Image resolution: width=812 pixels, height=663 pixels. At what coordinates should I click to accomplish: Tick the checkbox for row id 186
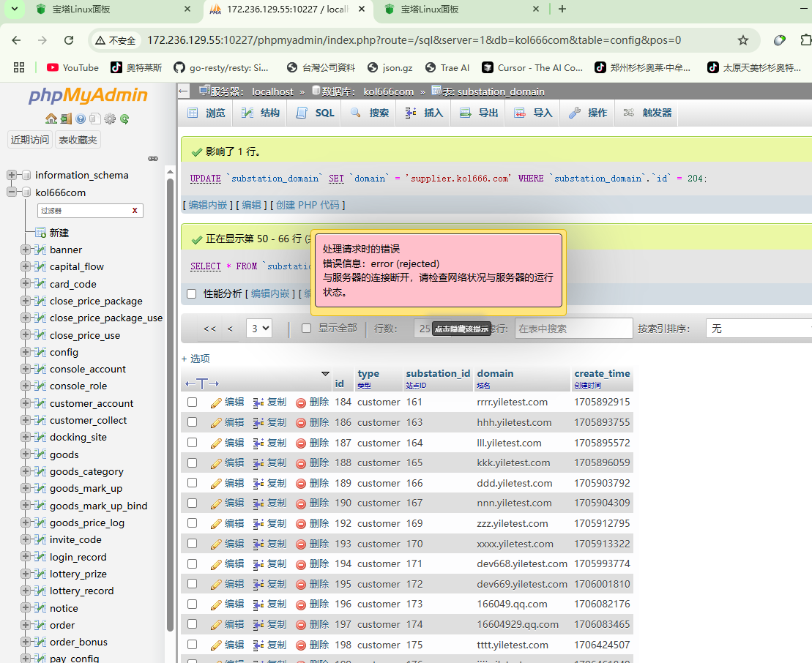click(192, 422)
